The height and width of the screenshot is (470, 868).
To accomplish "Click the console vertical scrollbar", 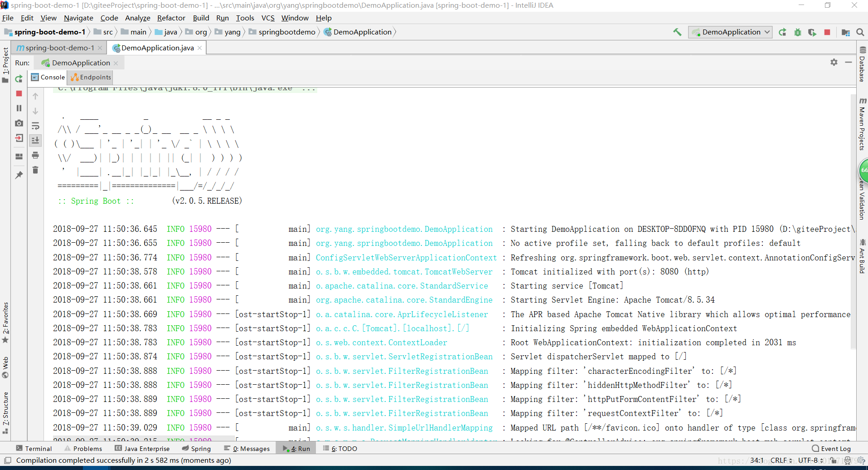I will tap(853, 222).
